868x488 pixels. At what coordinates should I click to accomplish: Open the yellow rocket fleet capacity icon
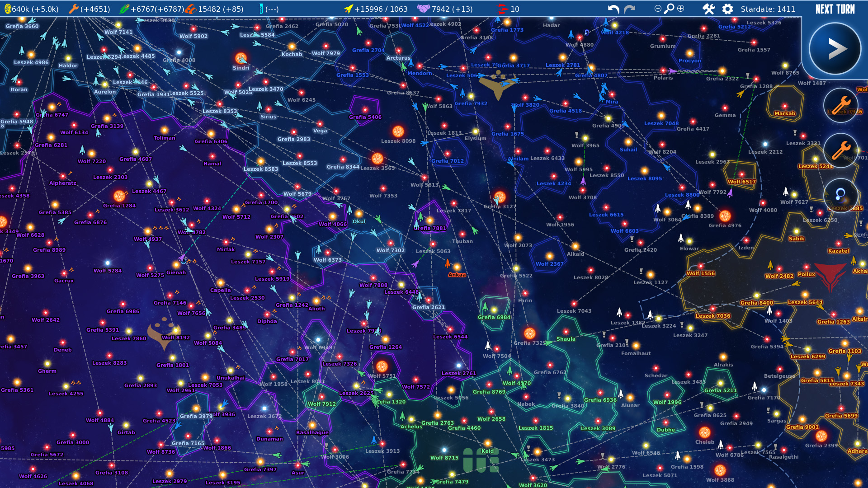(348, 8)
